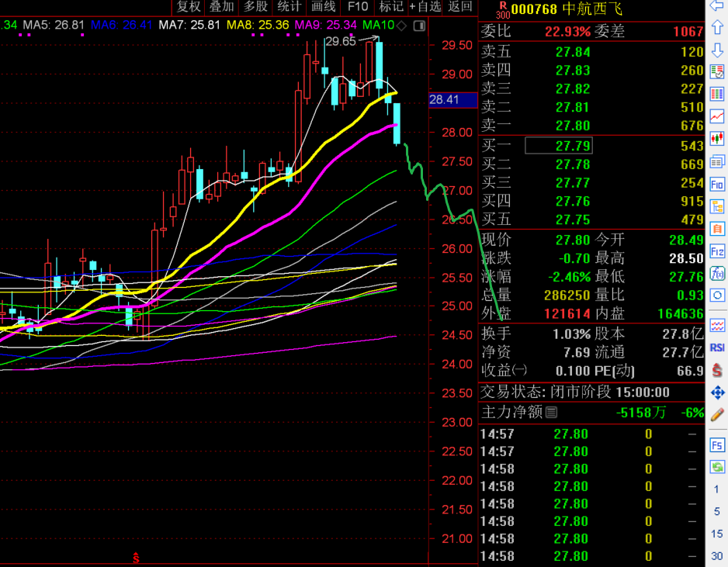Open the 叠加 overlay menu
Viewport: 728px width, 567px height.
[x=221, y=7]
